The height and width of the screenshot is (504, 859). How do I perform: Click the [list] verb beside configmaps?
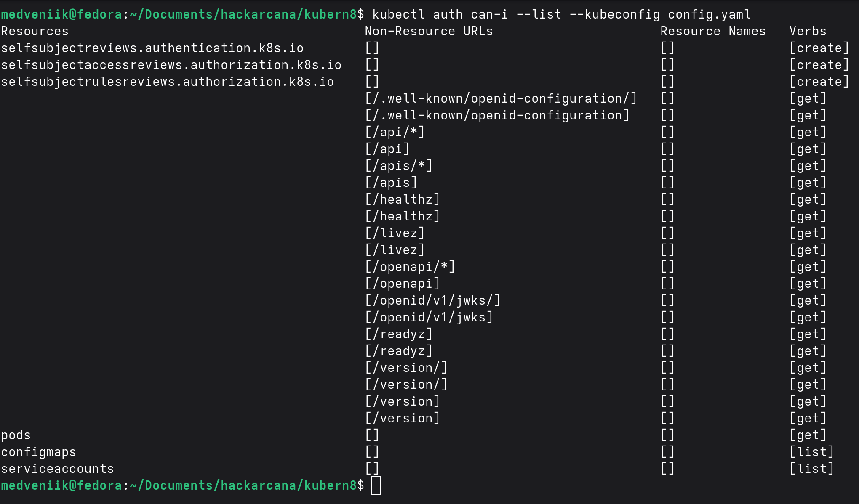point(812,452)
